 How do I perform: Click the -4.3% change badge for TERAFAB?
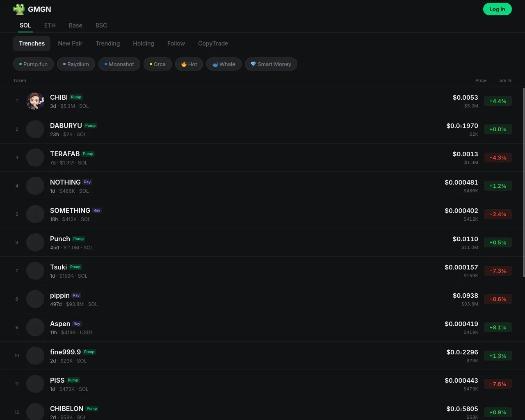pos(498,157)
